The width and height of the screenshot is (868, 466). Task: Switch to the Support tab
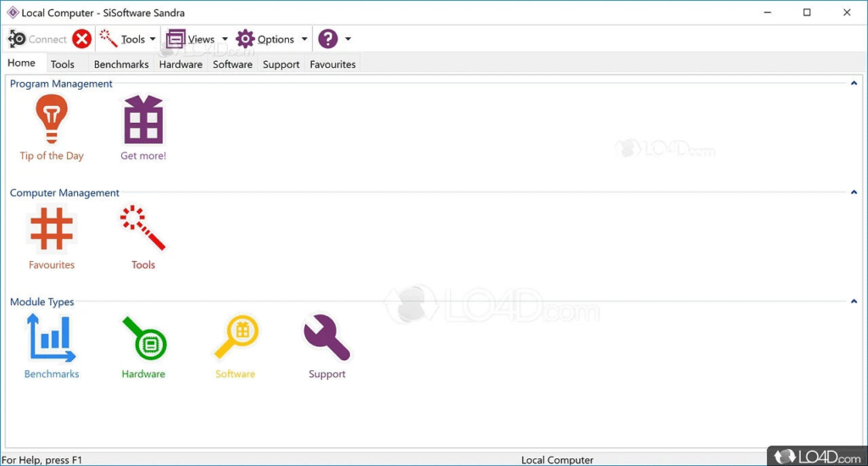(x=281, y=64)
